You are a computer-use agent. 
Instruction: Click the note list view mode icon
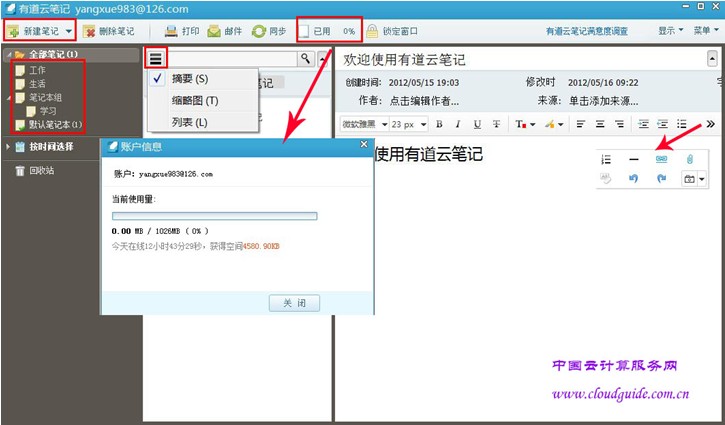pos(156,58)
